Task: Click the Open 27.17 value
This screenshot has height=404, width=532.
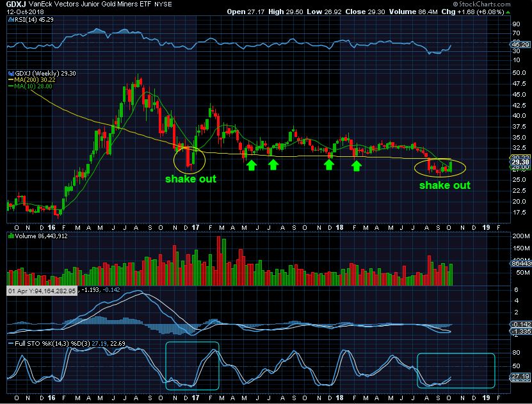Action: (x=245, y=12)
